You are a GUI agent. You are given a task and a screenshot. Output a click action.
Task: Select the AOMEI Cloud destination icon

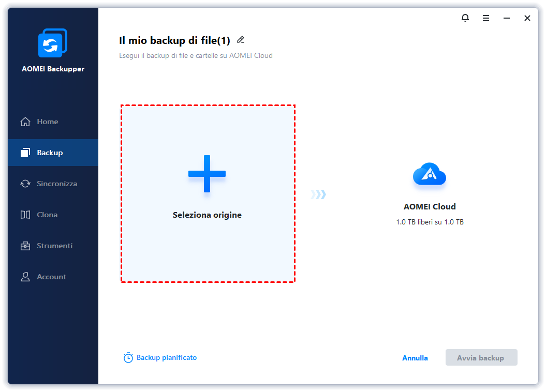[430, 174]
